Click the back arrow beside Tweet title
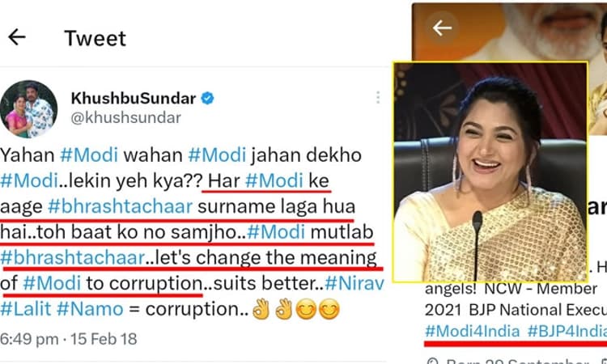607x364 pixels. 17,37
